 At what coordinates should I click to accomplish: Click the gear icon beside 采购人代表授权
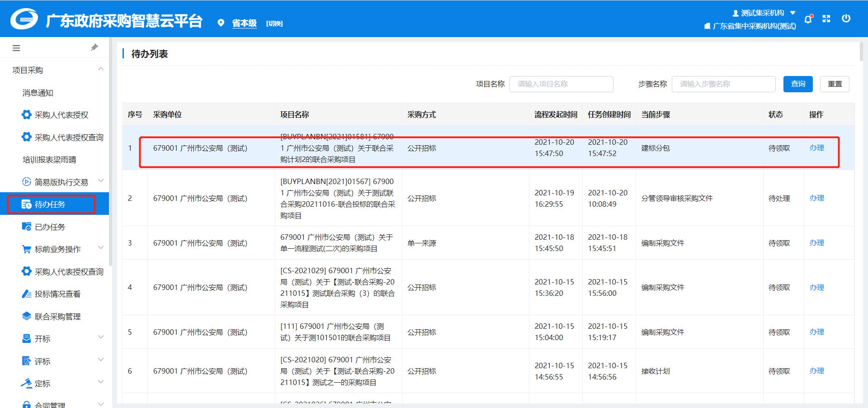(x=27, y=115)
